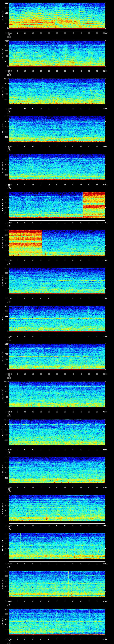Click the 17:37:00 start time label

pyautogui.click(x=9, y=336)
